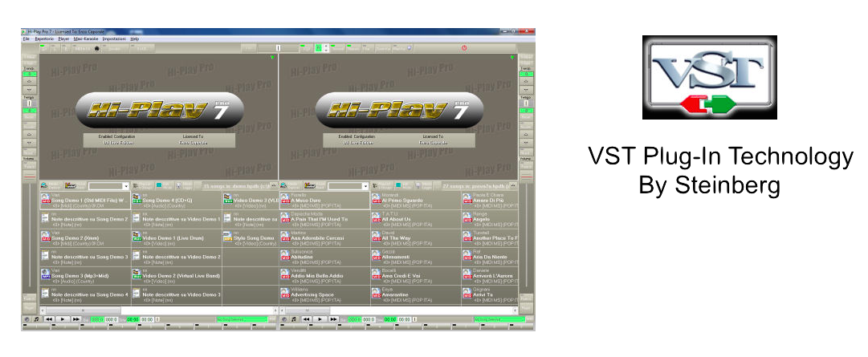Click the VST logo image
The image size is (868, 357).
tap(709, 78)
